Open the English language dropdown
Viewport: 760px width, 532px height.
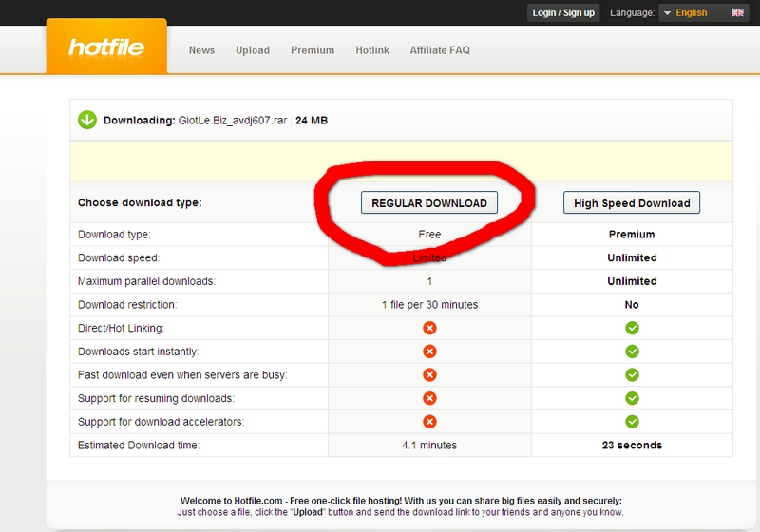703,12
